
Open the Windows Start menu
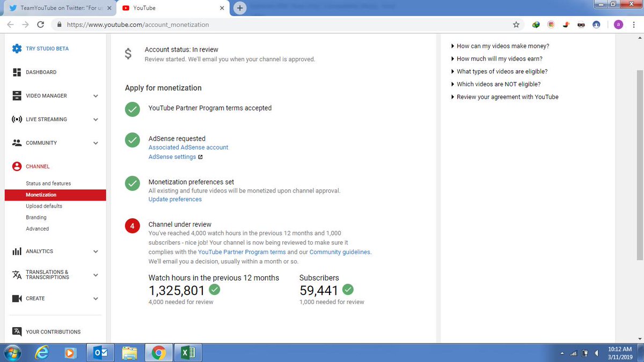click(12, 353)
